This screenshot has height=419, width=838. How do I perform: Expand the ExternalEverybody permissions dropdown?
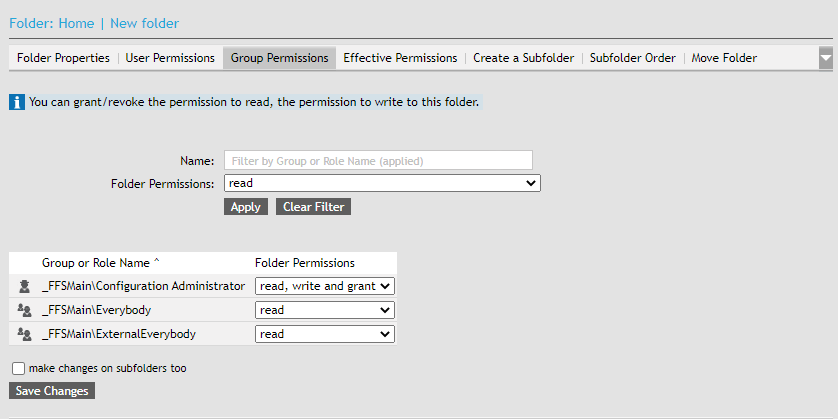point(325,334)
